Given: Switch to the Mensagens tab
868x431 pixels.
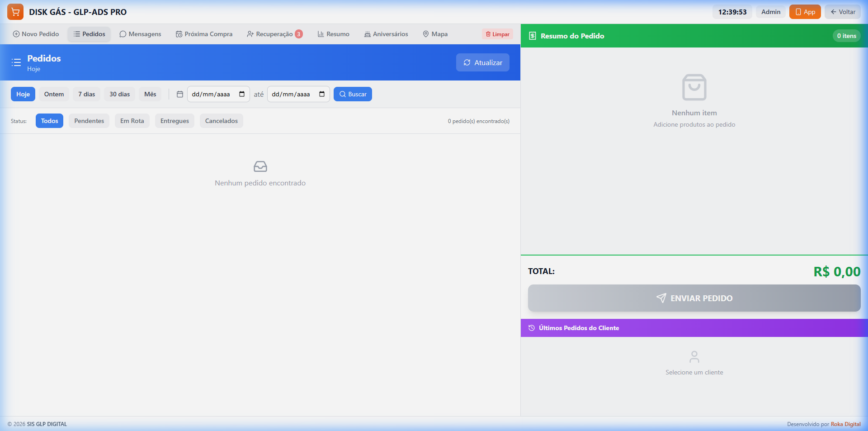Looking at the screenshot, I should [140, 34].
